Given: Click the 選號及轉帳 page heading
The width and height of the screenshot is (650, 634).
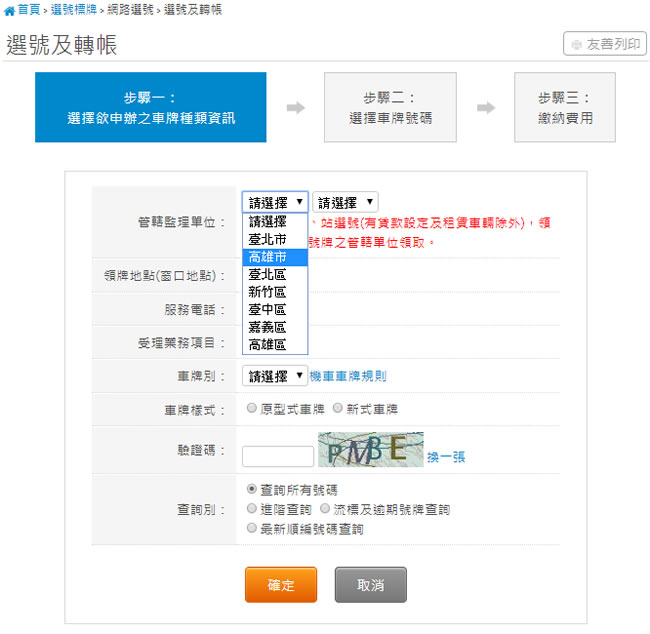Looking at the screenshot, I should (61, 44).
